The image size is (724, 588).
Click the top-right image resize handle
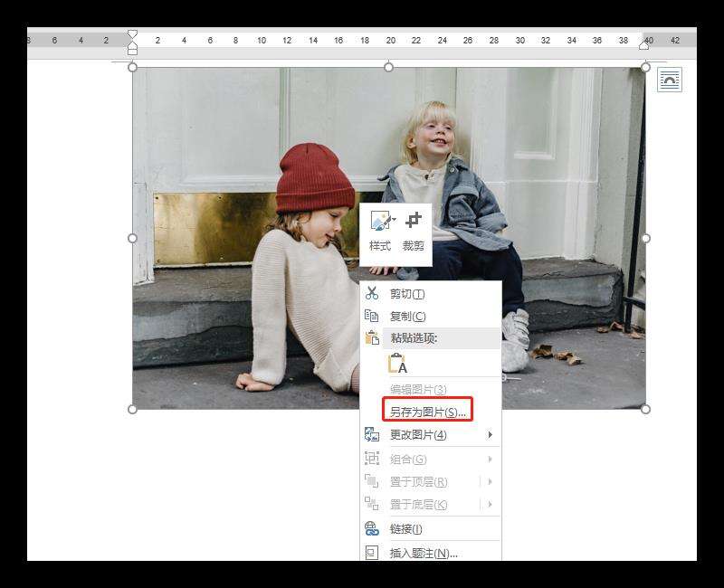click(645, 67)
